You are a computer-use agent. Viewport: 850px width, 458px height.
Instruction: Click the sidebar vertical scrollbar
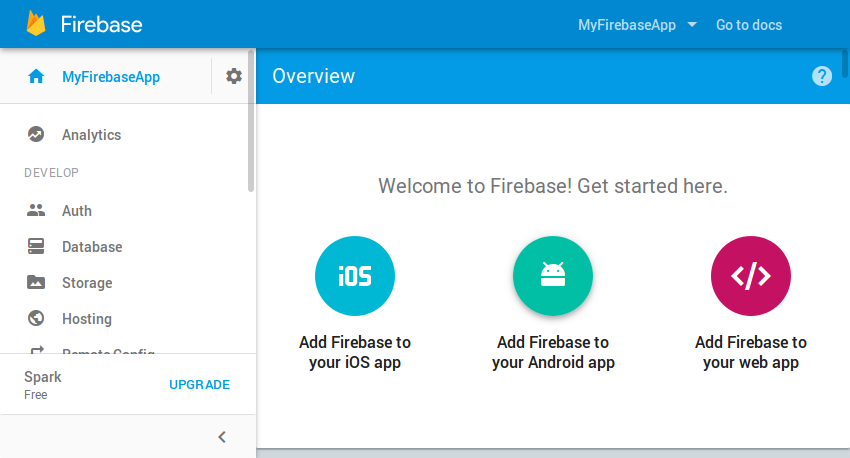[x=250, y=120]
